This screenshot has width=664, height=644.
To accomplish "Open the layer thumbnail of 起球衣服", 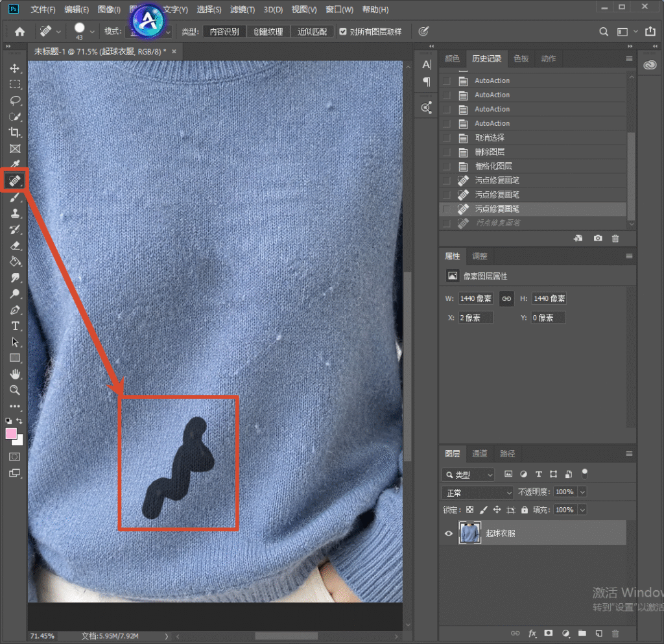I will (469, 533).
